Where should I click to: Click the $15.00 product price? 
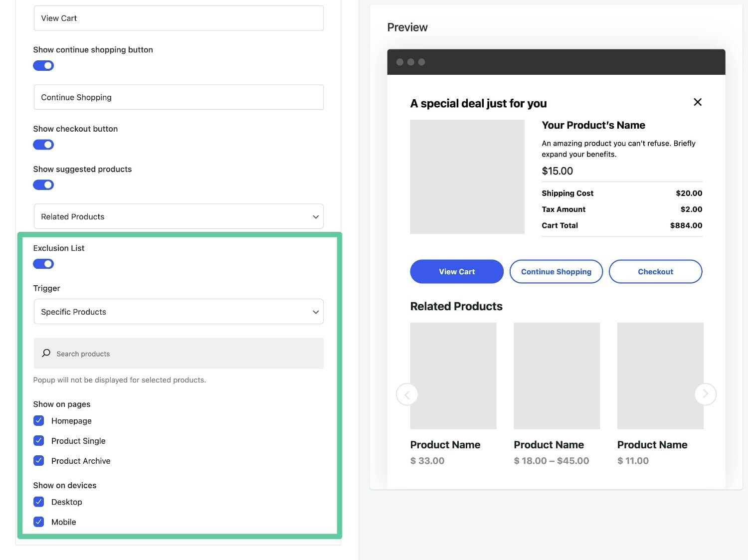[557, 171]
